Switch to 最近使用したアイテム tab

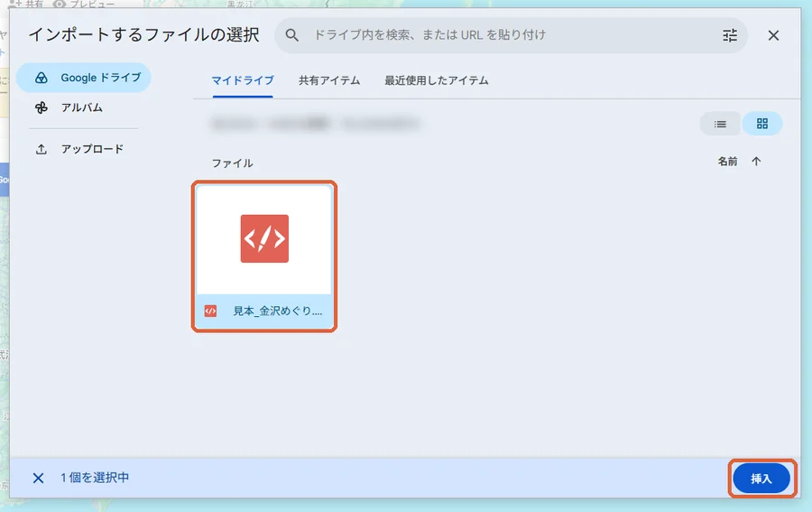click(436, 81)
